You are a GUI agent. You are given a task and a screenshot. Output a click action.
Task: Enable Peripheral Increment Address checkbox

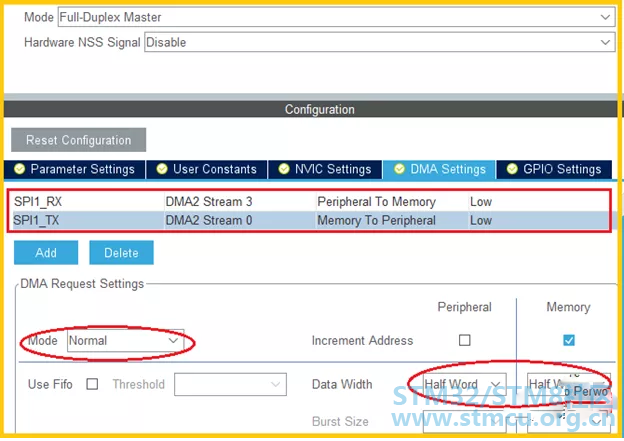coord(464,340)
